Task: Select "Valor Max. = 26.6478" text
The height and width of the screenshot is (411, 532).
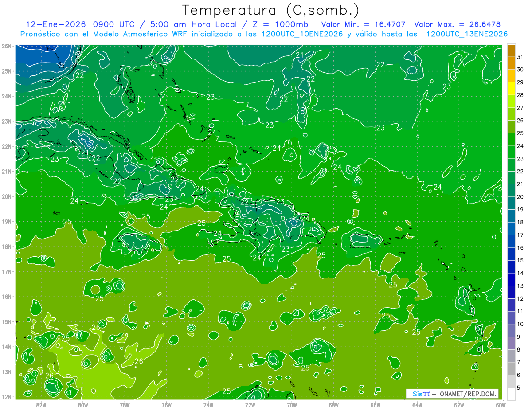Action: click(x=458, y=24)
